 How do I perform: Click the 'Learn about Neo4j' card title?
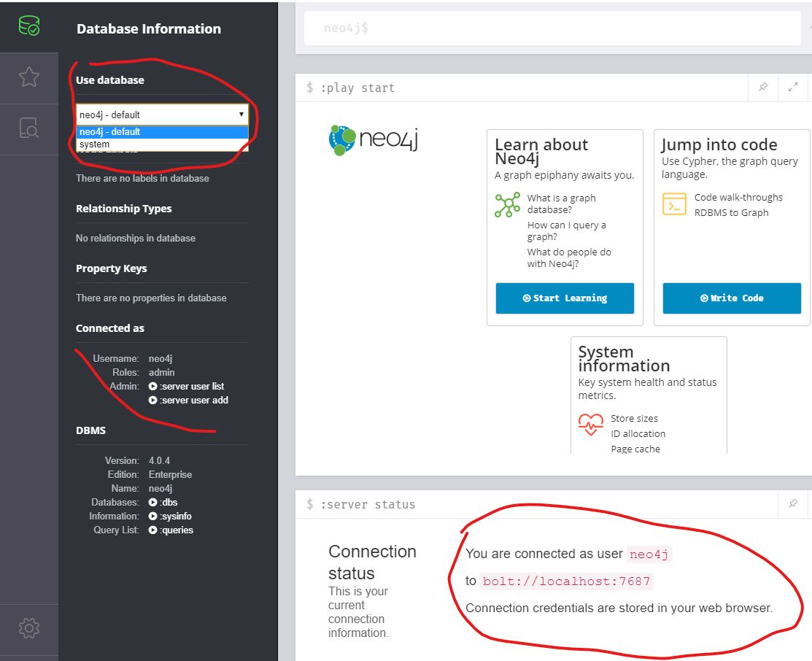[x=541, y=151]
